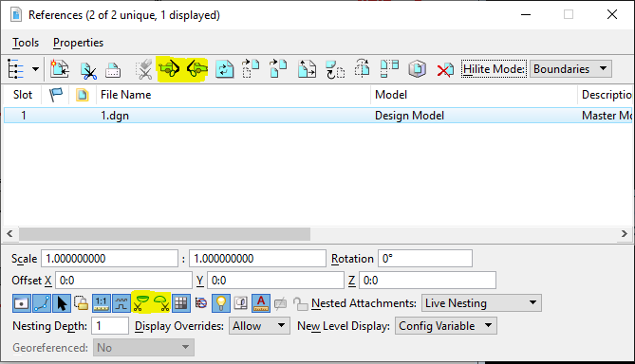Select the 1.dgn reference row
This screenshot has height=364, width=635.
coord(318,116)
